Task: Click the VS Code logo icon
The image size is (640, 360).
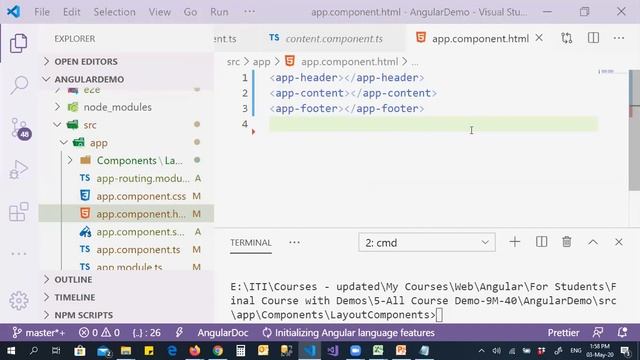Action: pyautogui.click(x=13, y=11)
